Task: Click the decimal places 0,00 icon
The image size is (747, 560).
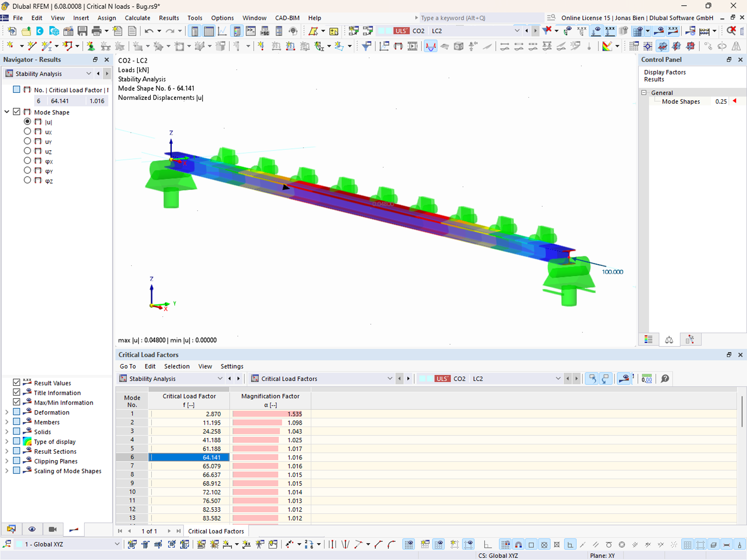Action: [x=647, y=378]
